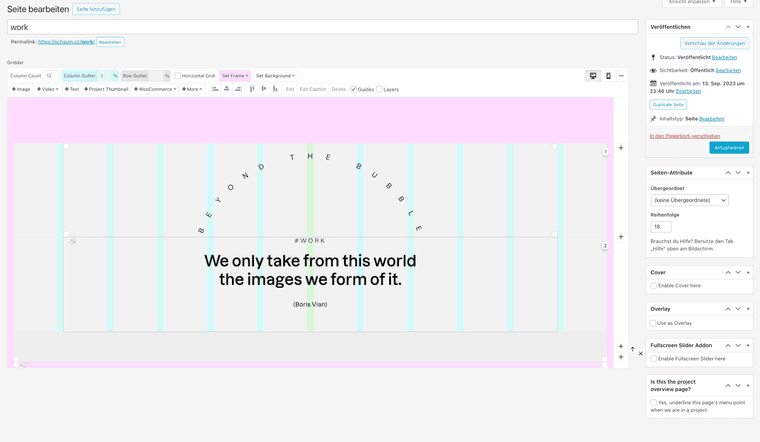Click the up arrow to move row
The width and height of the screenshot is (760, 442).
tap(632, 350)
